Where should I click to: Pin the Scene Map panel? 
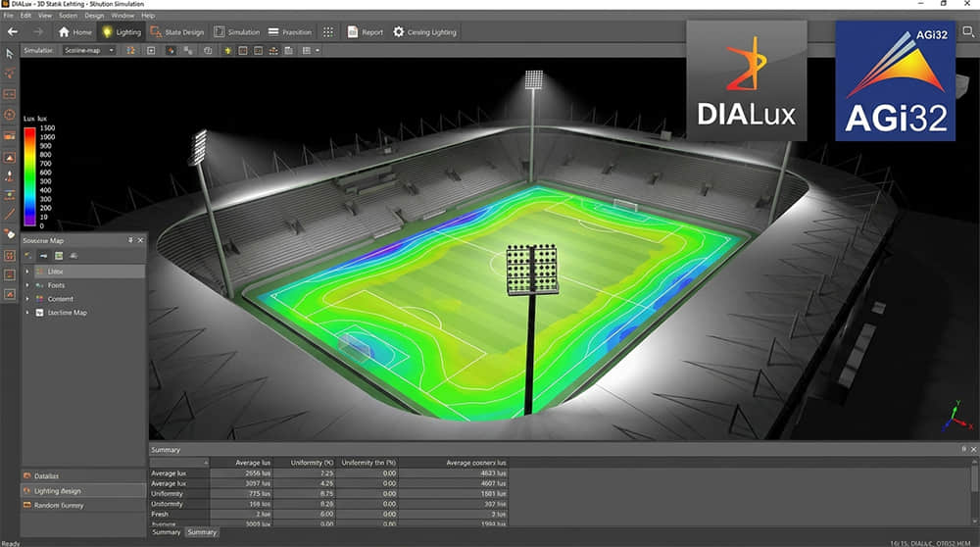pyautogui.click(x=130, y=240)
